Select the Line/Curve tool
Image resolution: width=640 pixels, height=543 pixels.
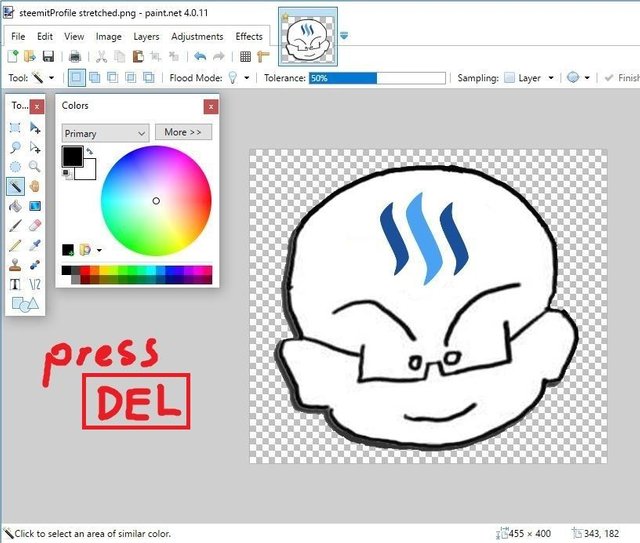(35, 284)
